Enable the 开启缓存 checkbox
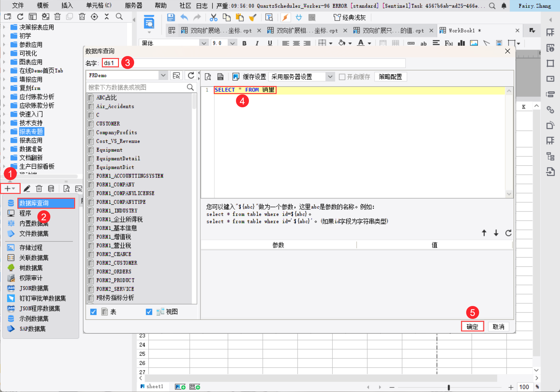 pos(342,77)
